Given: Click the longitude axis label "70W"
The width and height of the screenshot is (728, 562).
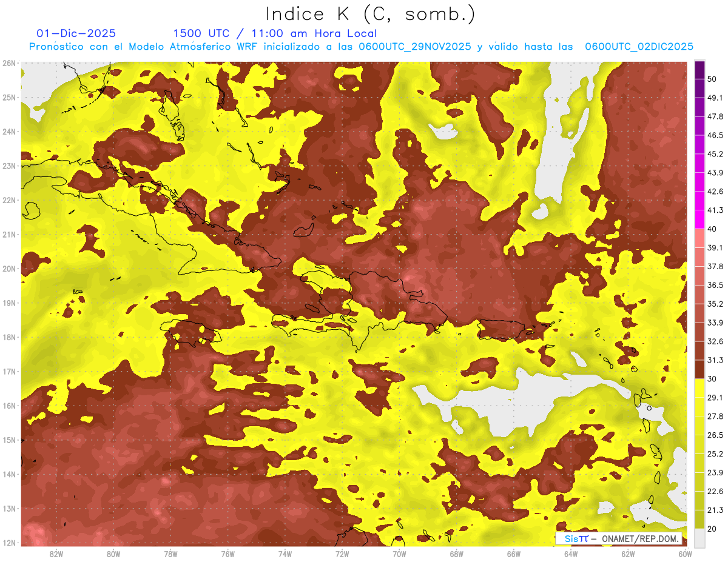Looking at the screenshot, I should pyautogui.click(x=399, y=554).
